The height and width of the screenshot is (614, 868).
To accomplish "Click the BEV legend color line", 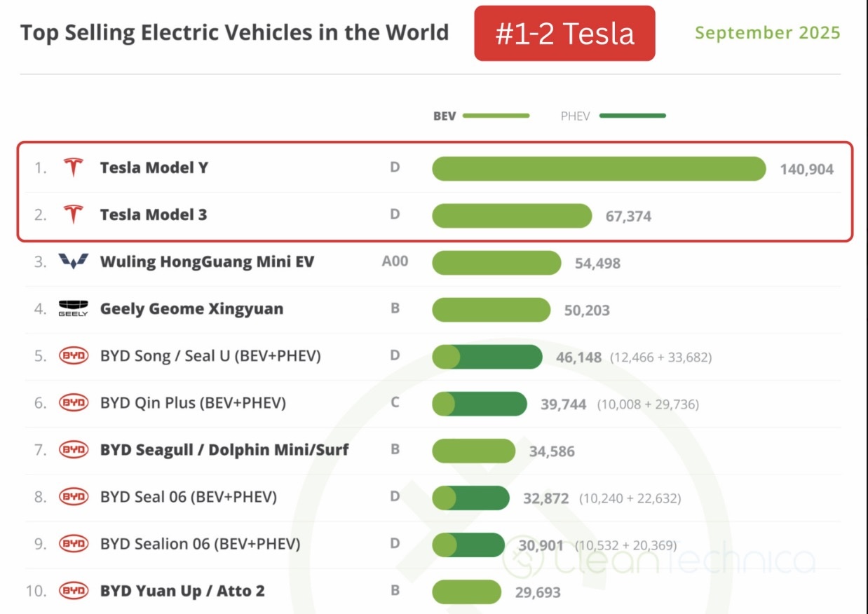I will [x=496, y=116].
